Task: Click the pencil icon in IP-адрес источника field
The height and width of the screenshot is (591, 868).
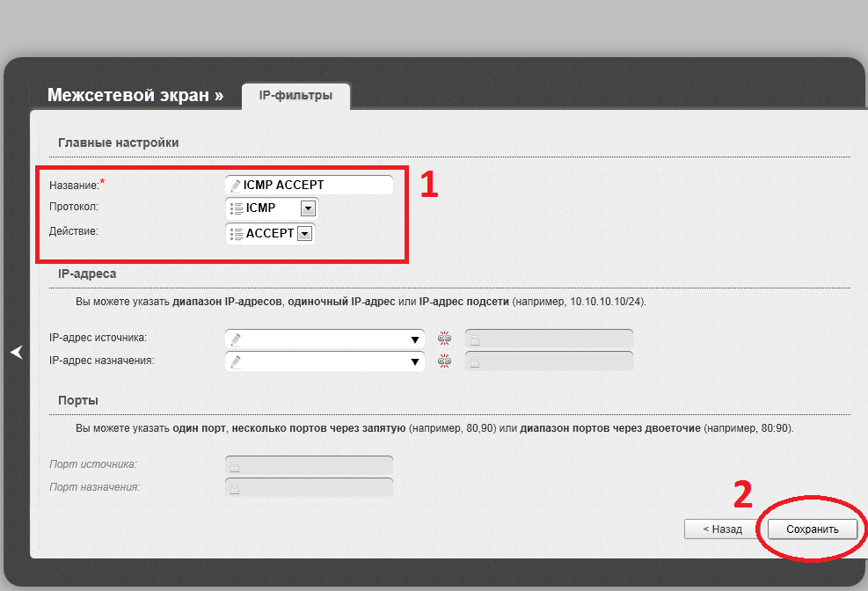Action: (235, 339)
